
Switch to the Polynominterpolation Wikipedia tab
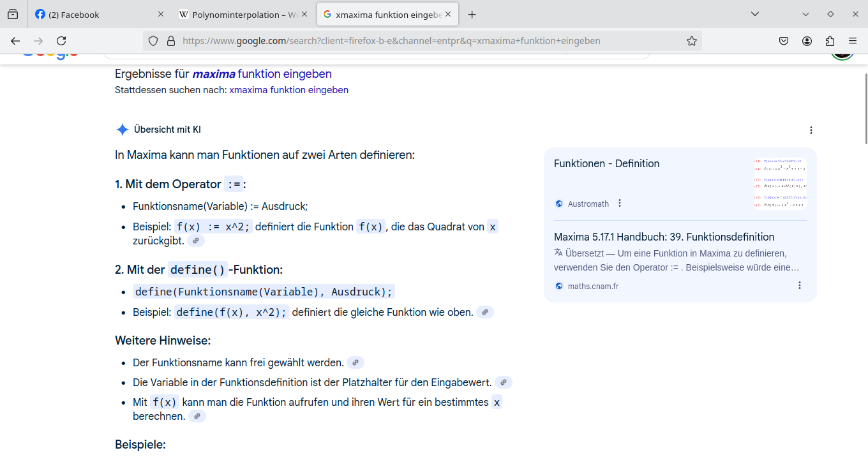(x=237, y=14)
